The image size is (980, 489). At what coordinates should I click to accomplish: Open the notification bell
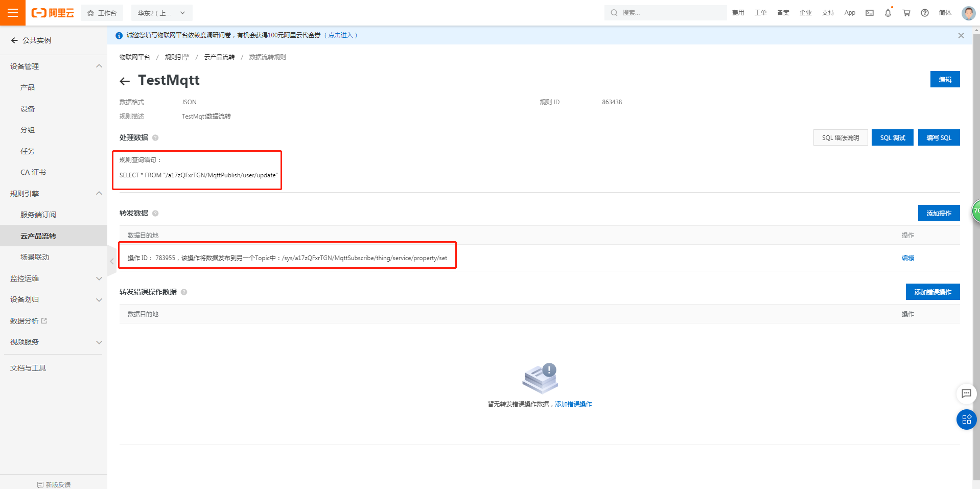tap(888, 13)
